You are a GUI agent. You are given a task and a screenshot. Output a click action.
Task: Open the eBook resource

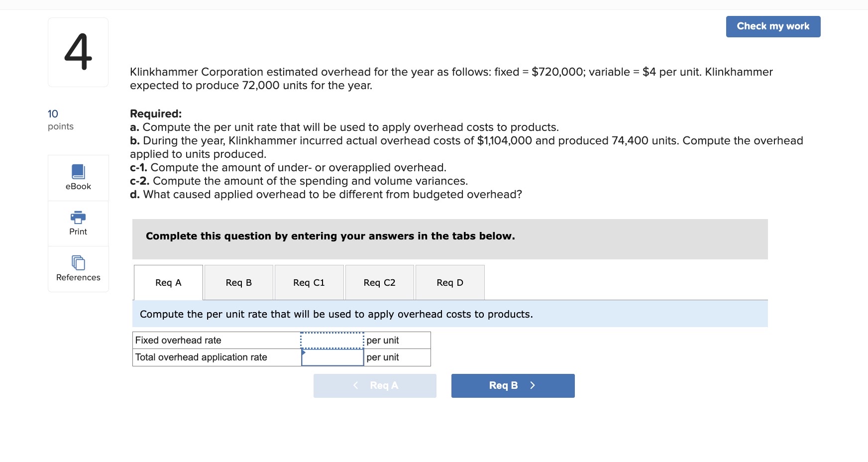pyautogui.click(x=78, y=177)
